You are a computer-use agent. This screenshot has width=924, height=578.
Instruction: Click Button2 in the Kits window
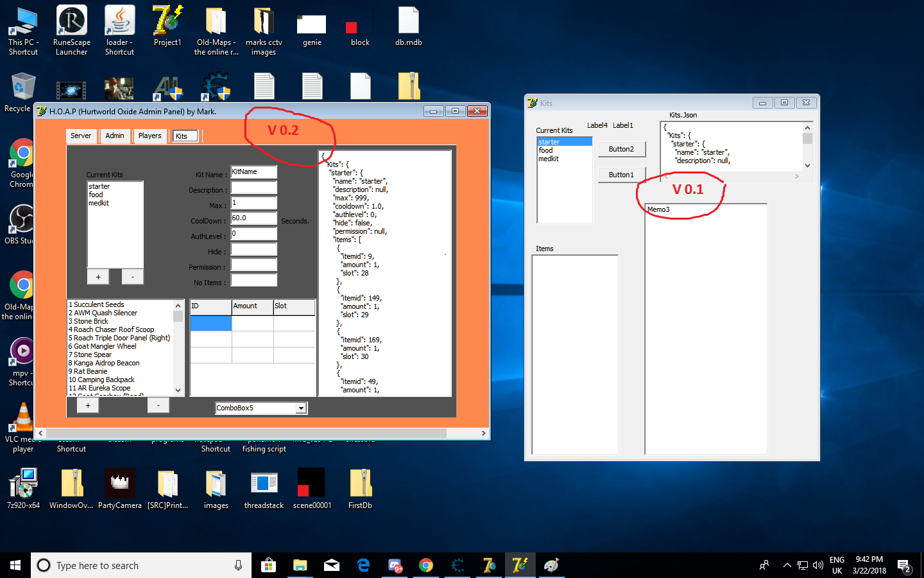622,149
